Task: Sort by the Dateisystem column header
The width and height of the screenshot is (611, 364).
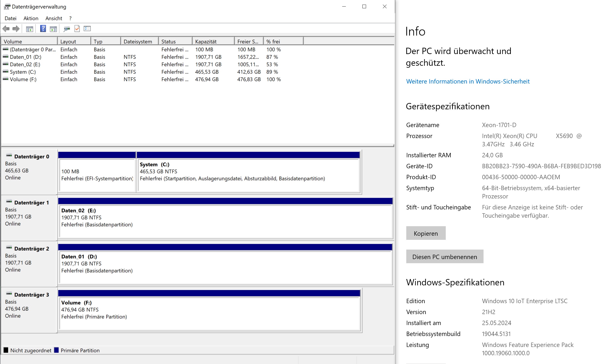Action: [140, 41]
